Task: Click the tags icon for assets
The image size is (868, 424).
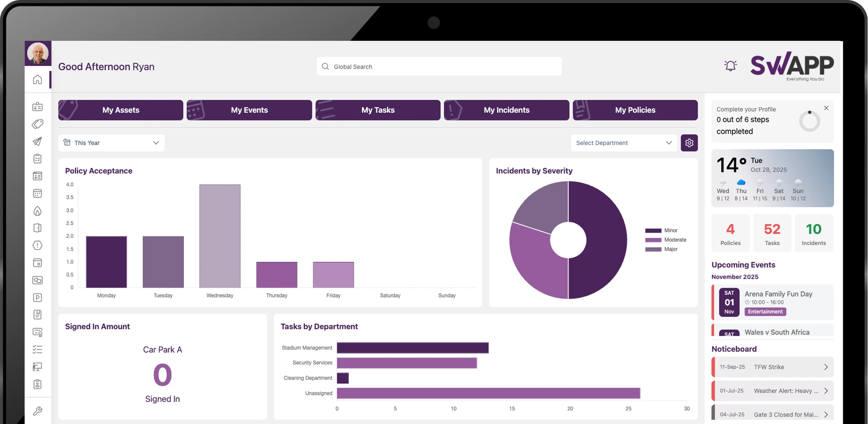Action: (37, 124)
